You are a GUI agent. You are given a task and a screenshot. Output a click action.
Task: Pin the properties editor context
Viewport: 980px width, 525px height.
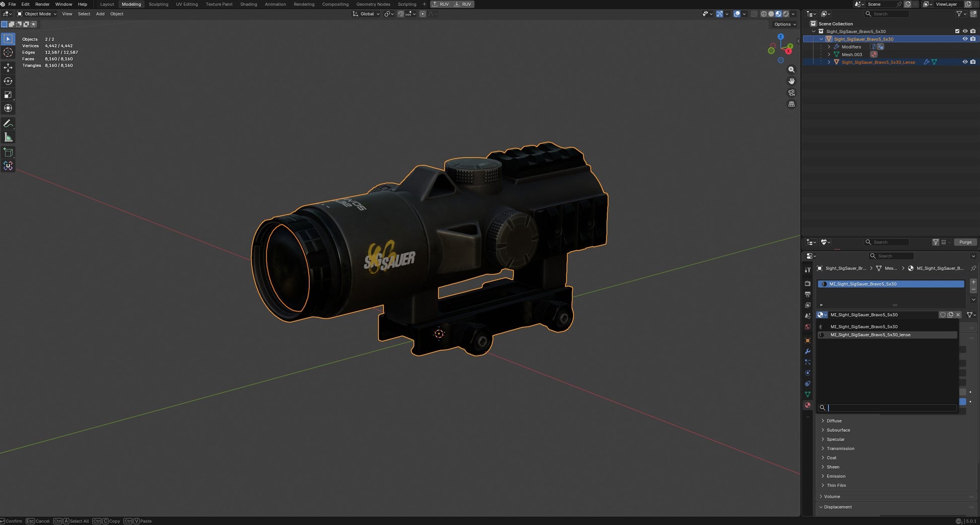click(973, 268)
